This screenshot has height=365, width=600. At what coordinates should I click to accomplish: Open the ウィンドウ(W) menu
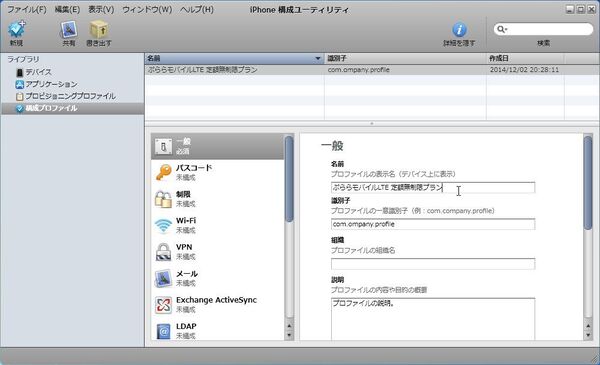click(147, 10)
